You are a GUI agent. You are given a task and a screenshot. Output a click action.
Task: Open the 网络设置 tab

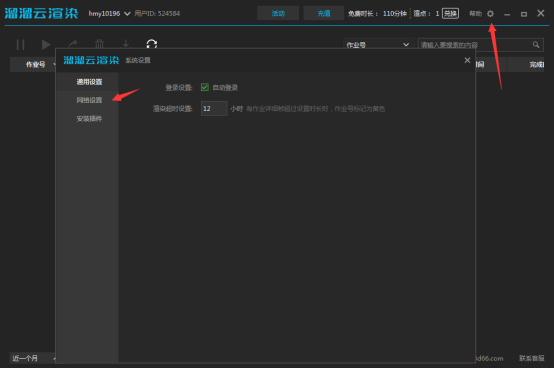89,100
